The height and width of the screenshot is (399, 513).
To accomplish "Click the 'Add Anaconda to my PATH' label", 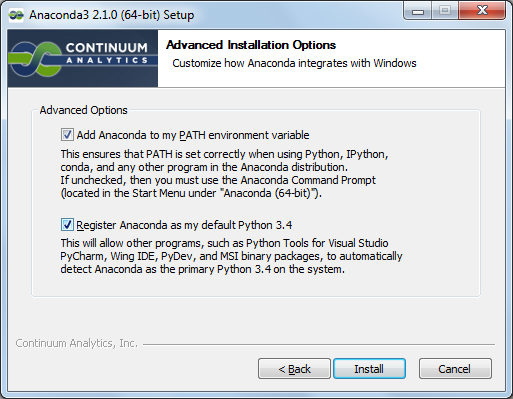I will pos(193,135).
